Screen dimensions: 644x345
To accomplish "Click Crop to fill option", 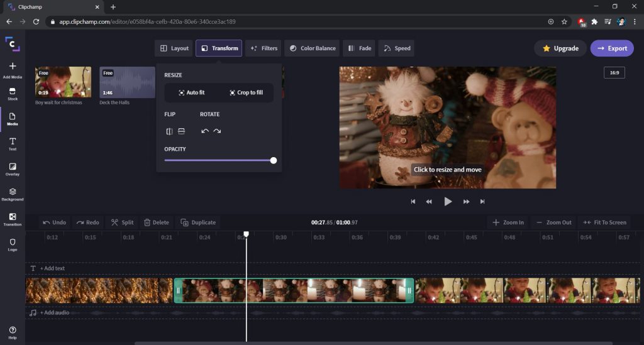I will point(246,93).
